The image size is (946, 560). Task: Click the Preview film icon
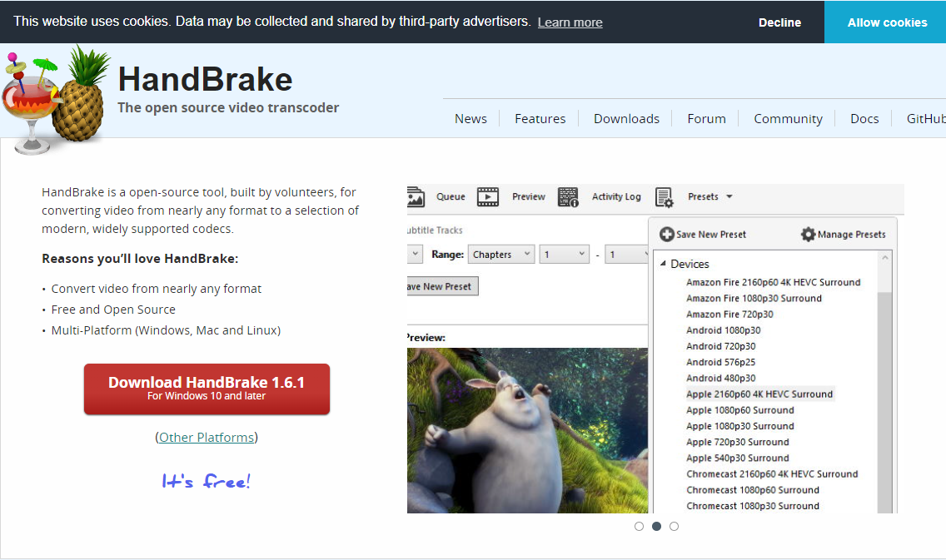coord(487,196)
